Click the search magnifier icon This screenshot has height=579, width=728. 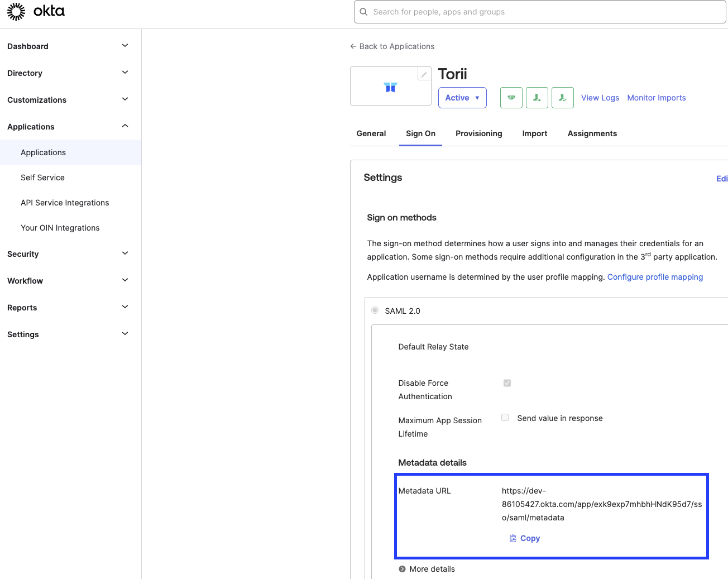363,12
